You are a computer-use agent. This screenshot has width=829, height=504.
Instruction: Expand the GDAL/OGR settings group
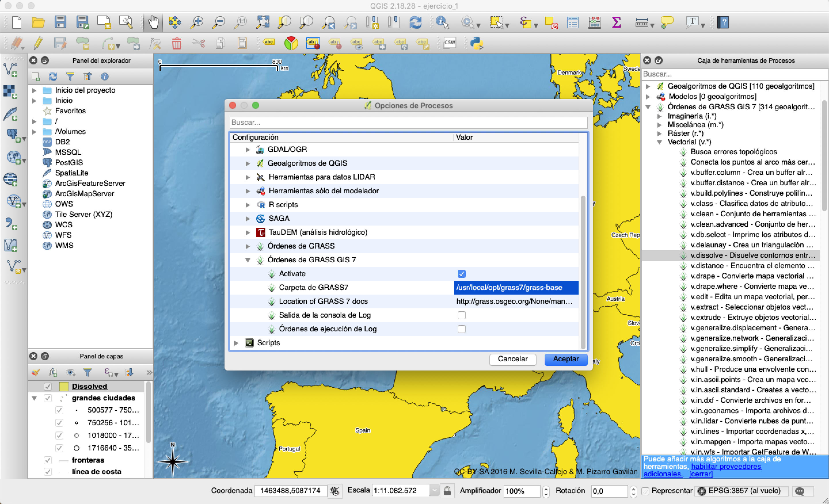pos(248,150)
